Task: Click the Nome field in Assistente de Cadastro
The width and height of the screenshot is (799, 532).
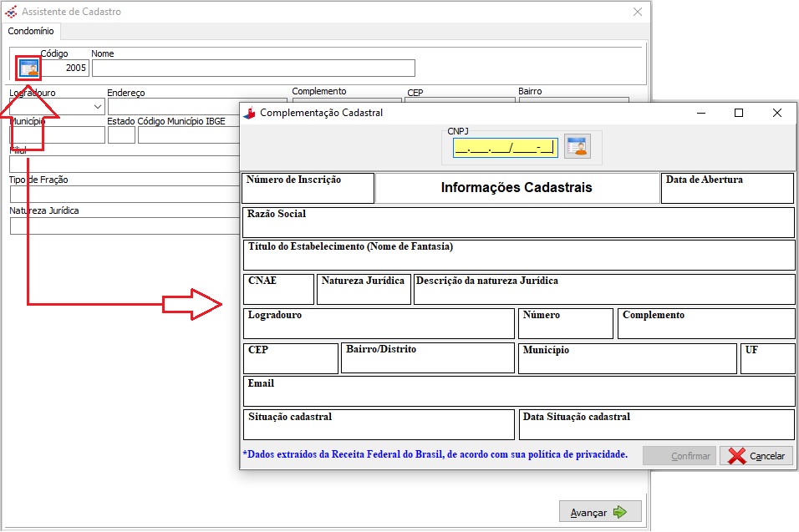Action: (253, 68)
